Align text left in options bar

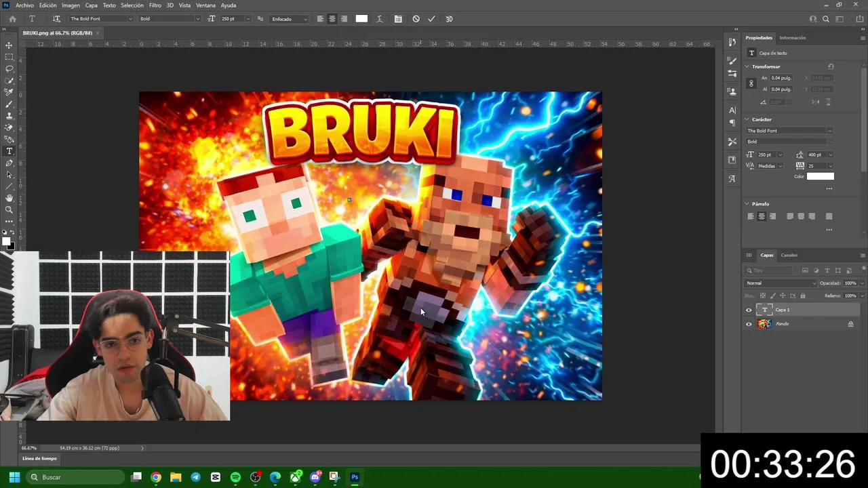pyautogui.click(x=320, y=19)
